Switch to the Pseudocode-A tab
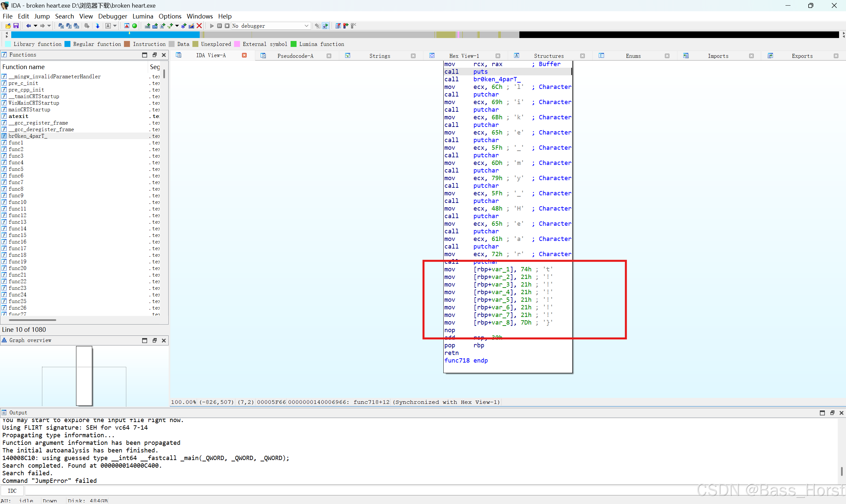The width and height of the screenshot is (846, 504). coord(295,56)
